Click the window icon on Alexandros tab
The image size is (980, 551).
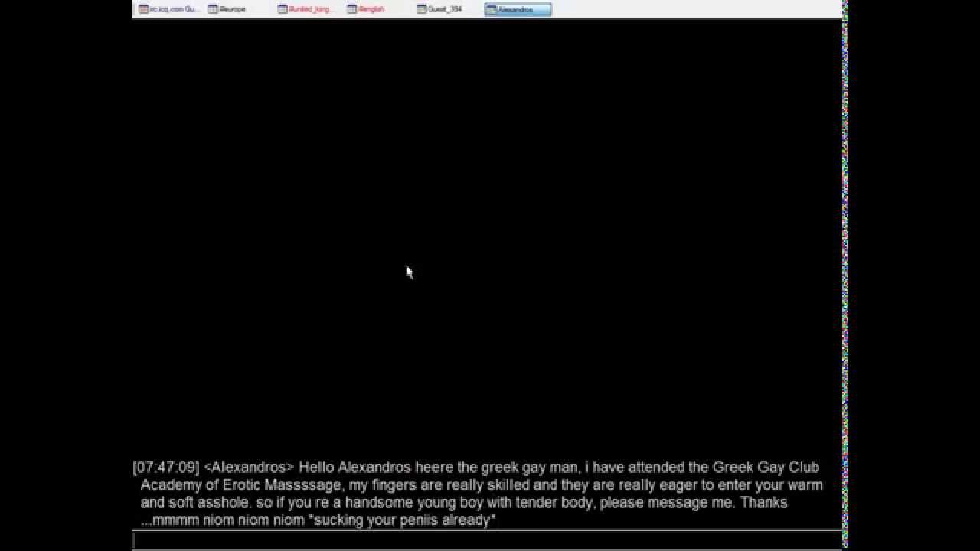click(x=491, y=9)
